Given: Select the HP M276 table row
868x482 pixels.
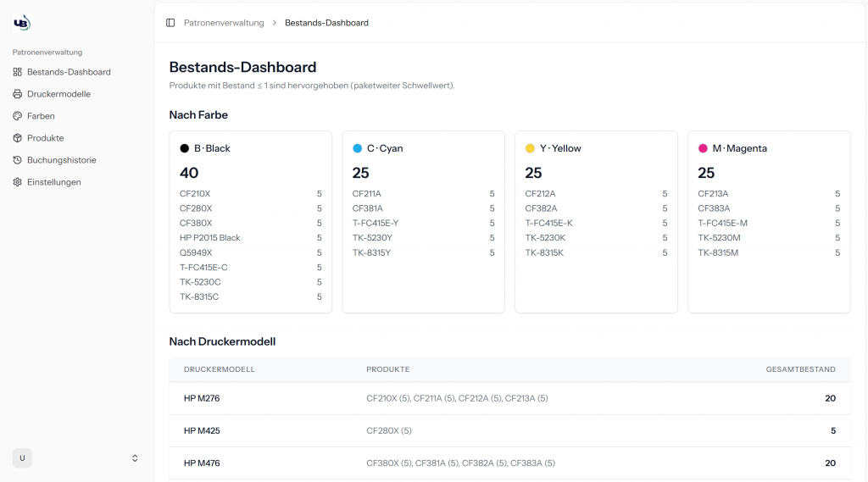Looking at the screenshot, I should pos(509,398).
